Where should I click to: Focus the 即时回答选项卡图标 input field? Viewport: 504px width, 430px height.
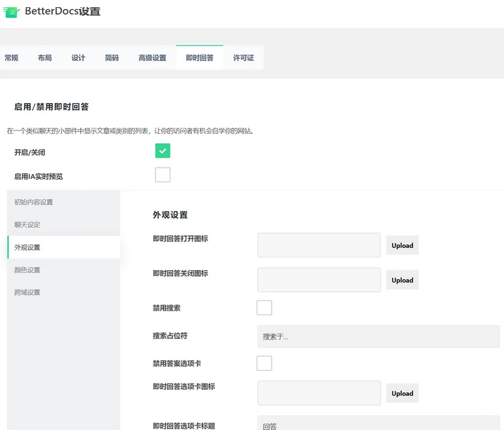[x=319, y=393]
